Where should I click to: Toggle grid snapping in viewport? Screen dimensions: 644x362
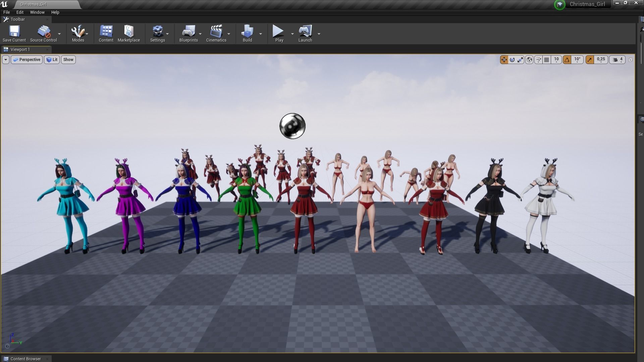point(547,60)
